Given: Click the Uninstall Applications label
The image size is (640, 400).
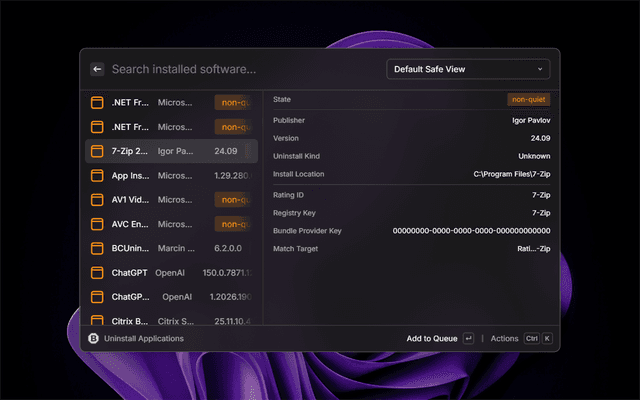Looking at the screenshot, I should pos(144,338).
